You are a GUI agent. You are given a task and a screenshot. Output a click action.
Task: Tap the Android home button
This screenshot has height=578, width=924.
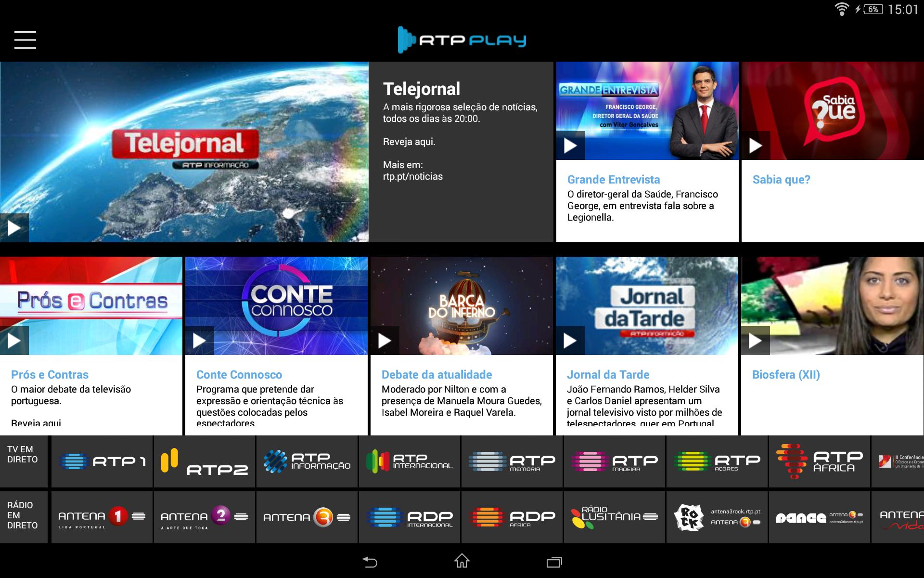(462, 561)
